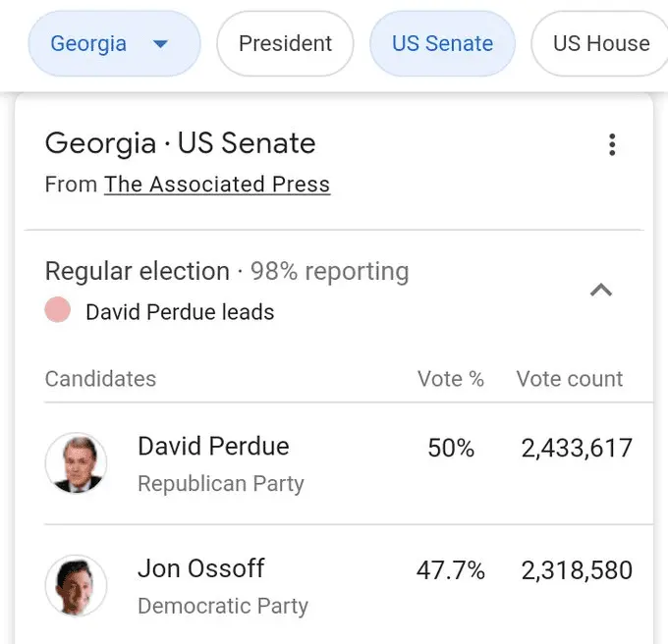Click David Perdue's candidate photo

click(x=76, y=463)
